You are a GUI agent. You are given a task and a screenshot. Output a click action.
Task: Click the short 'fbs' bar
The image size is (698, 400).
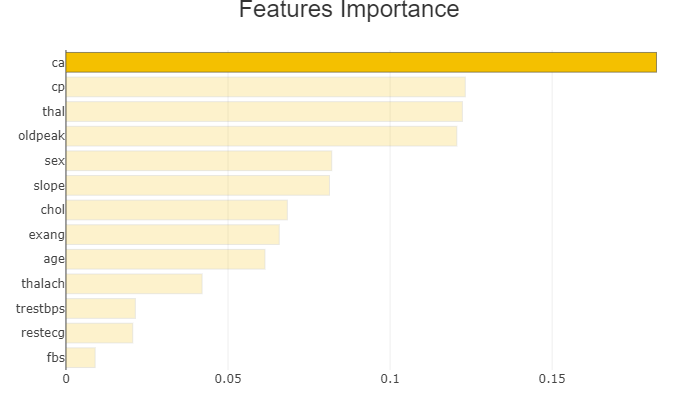click(x=81, y=357)
